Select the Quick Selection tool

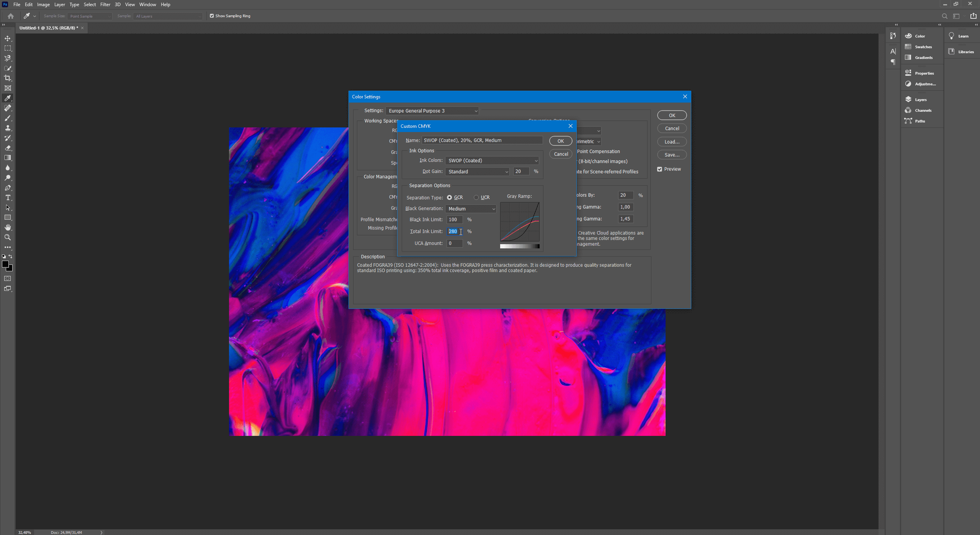(8, 69)
